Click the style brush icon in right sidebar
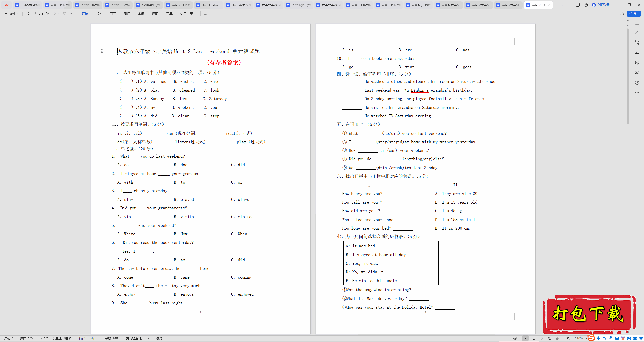Image resolution: width=644 pixels, height=342 pixels. [x=637, y=63]
